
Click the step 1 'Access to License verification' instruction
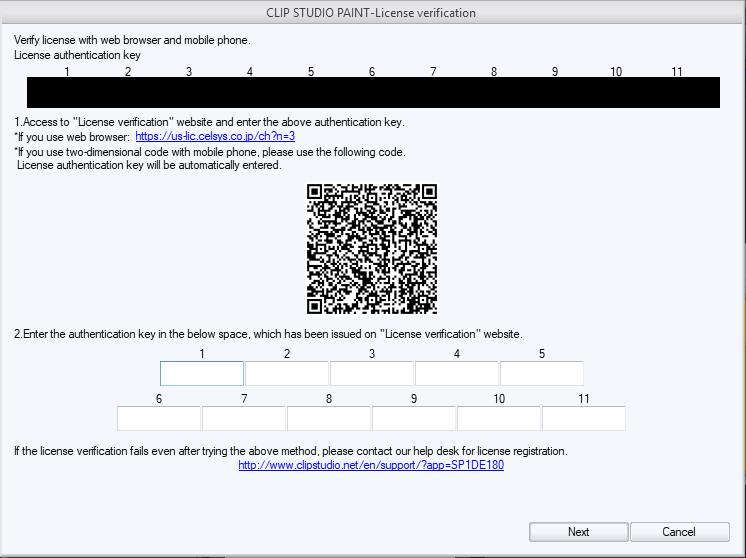[x=209, y=122]
